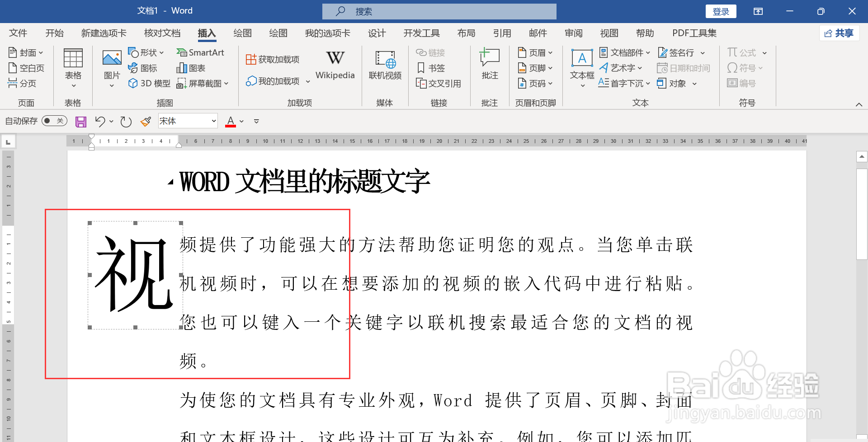Activate the format painter brush
This screenshot has height=442, width=868.
tap(146, 122)
